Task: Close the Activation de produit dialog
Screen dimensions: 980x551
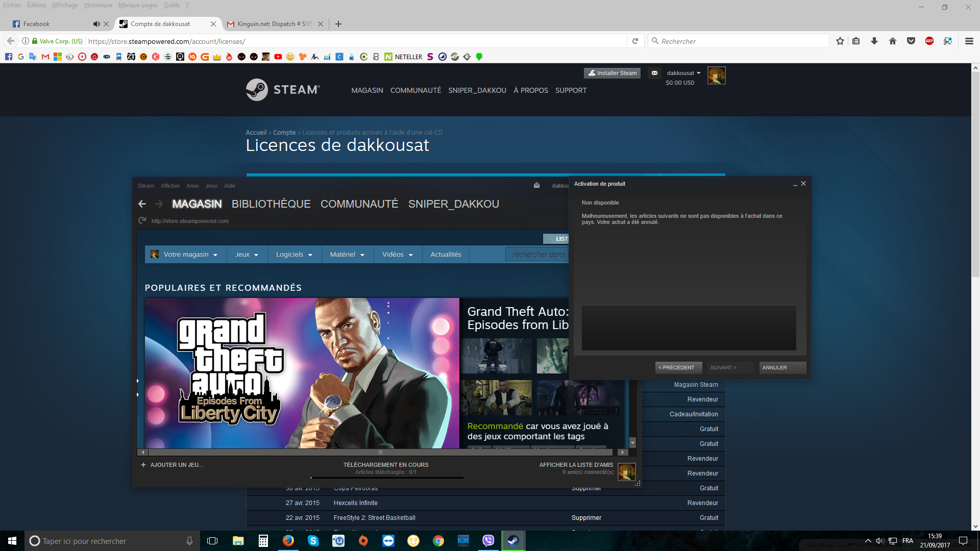Action: click(803, 184)
